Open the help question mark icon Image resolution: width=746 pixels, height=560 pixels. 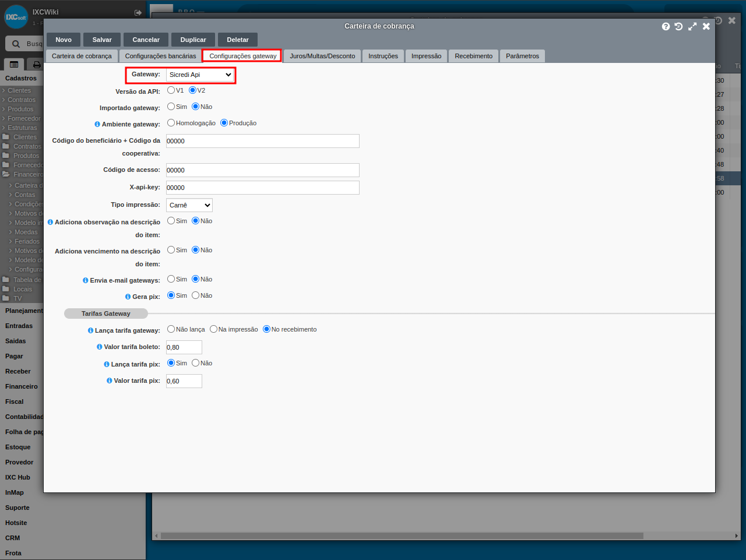(666, 26)
